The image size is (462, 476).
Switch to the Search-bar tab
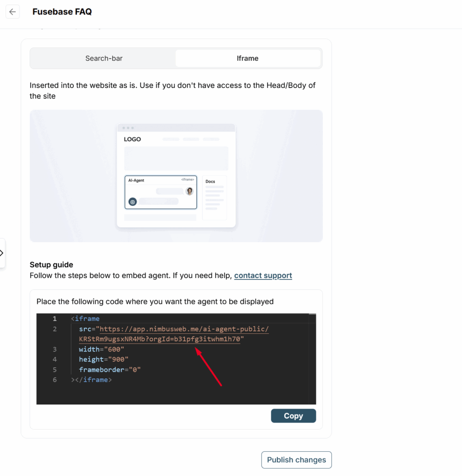(104, 59)
